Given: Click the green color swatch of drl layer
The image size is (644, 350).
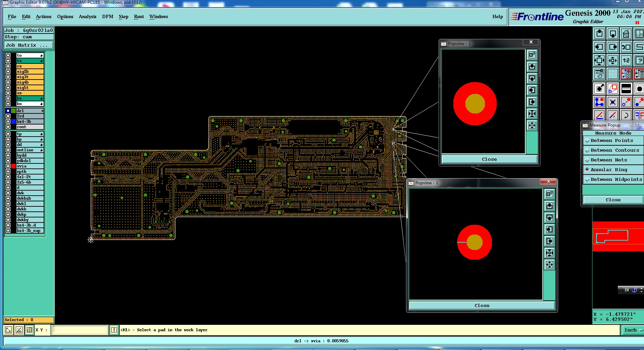Looking at the screenshot, I should click(x=13, y=111).
